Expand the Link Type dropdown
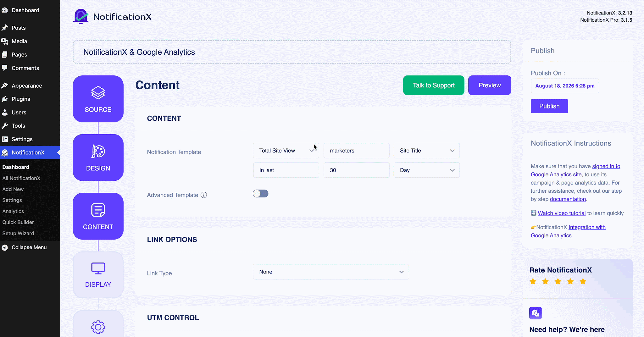This screenshot has width=644, height=337. pos(331,272)
